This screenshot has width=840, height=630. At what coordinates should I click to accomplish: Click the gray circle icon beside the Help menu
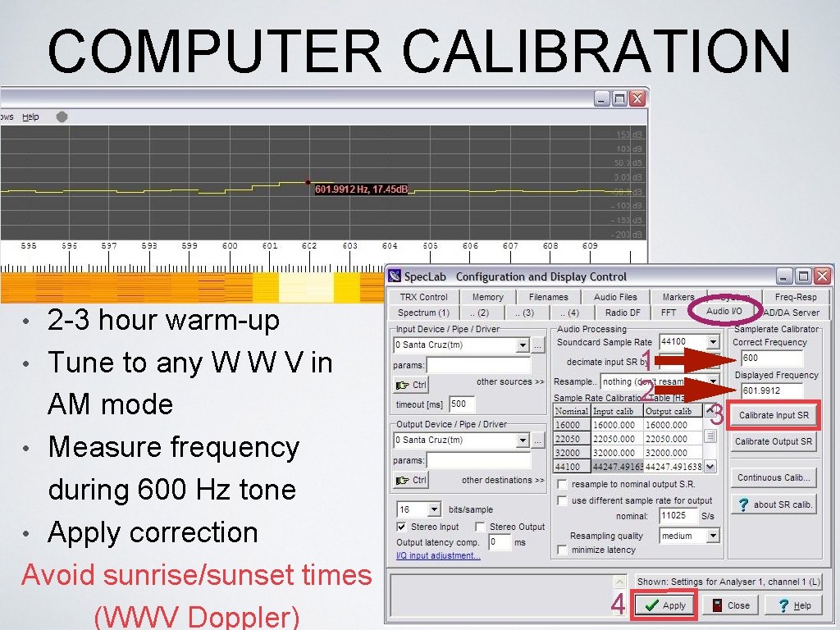coord(62,116)
